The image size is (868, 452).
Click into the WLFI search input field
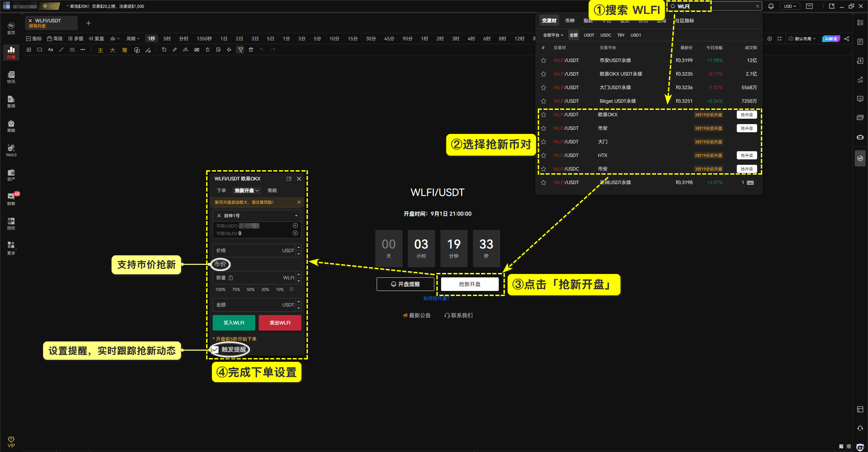[x=715, y=6]
